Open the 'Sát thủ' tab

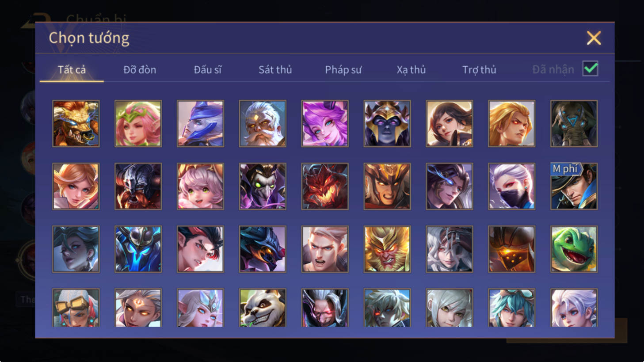click(x=275, y=70)
